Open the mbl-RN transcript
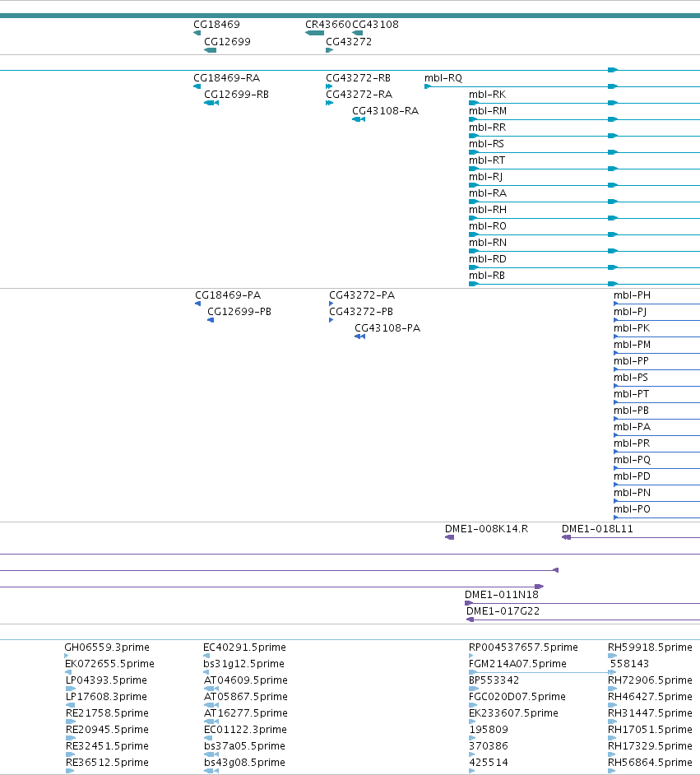 pos(488,242)
